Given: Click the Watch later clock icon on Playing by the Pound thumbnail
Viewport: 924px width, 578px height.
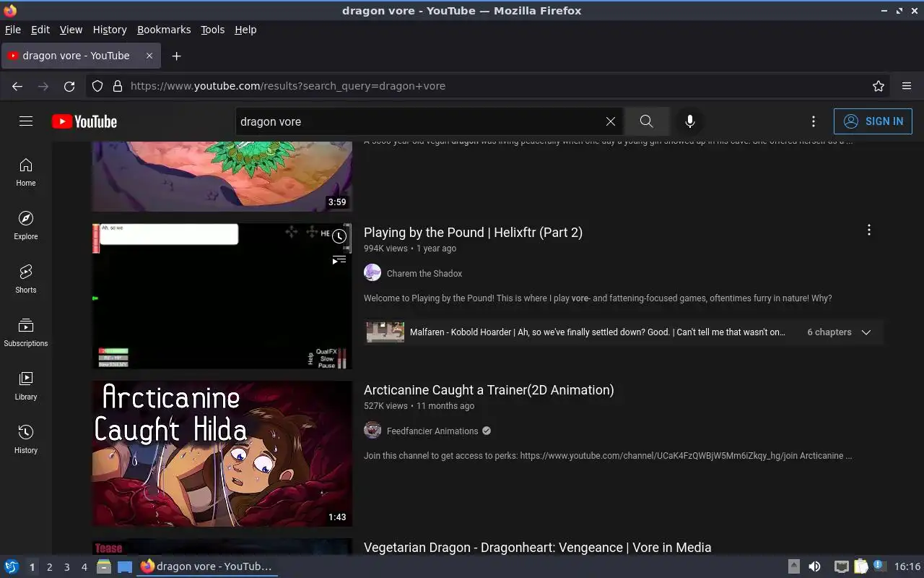Looking at the screenshot, I should click(x=339, y=236).
